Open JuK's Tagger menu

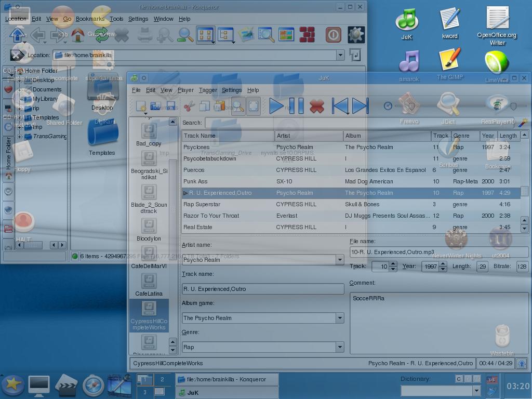[x=208, y=90]
